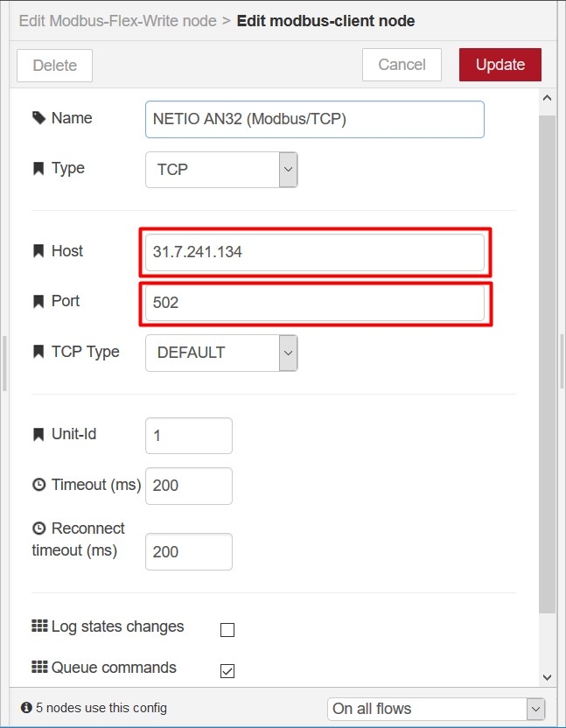Focus the Name input field

314,119
